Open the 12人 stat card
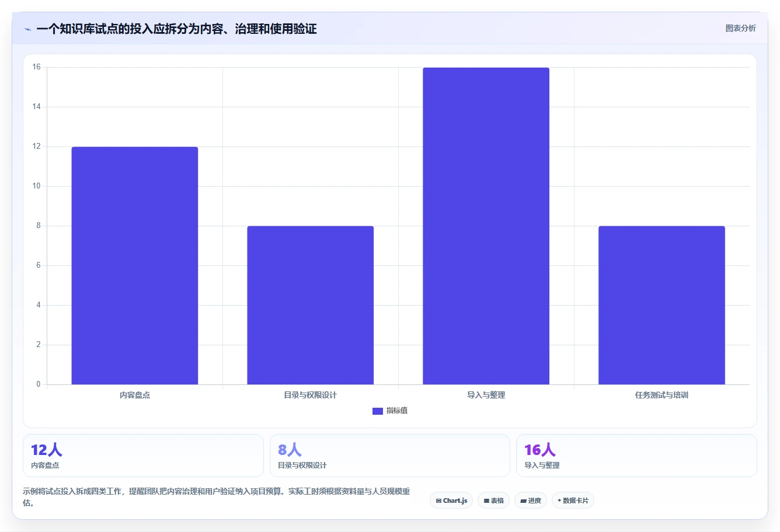This screenshot has width=780, height=532. coord(143,456)
